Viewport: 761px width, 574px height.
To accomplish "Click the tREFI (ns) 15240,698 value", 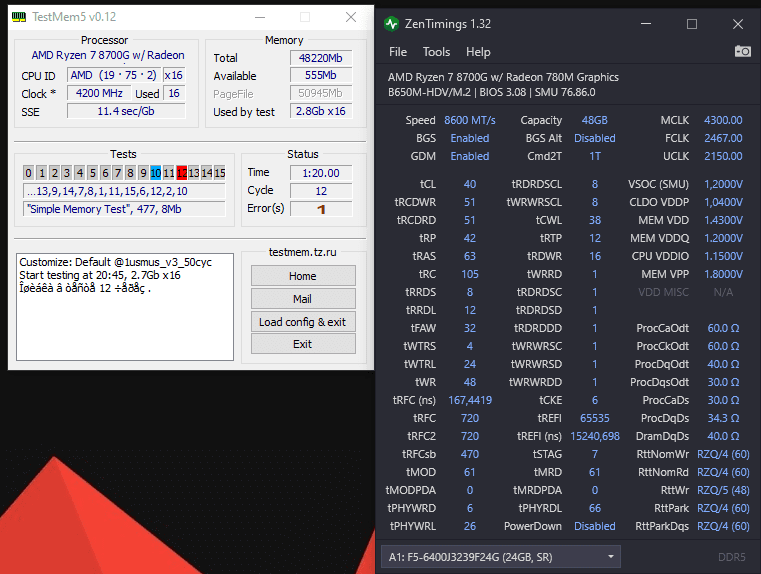I will click(x=595, y=436).
